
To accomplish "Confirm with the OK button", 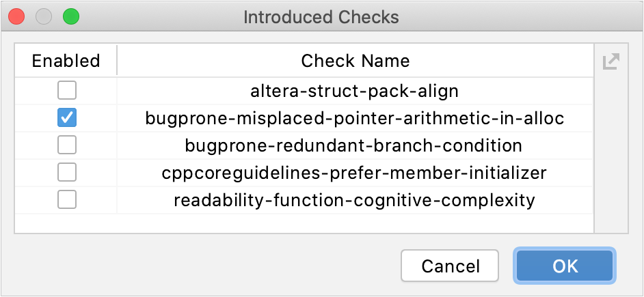I will (565, 266).
